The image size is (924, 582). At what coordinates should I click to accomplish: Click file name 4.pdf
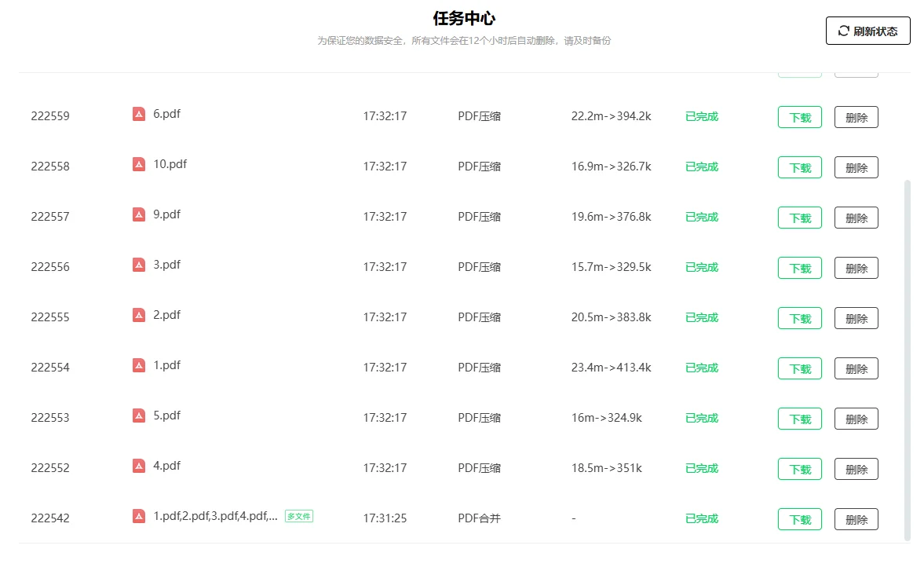click(x=166, y=465)
